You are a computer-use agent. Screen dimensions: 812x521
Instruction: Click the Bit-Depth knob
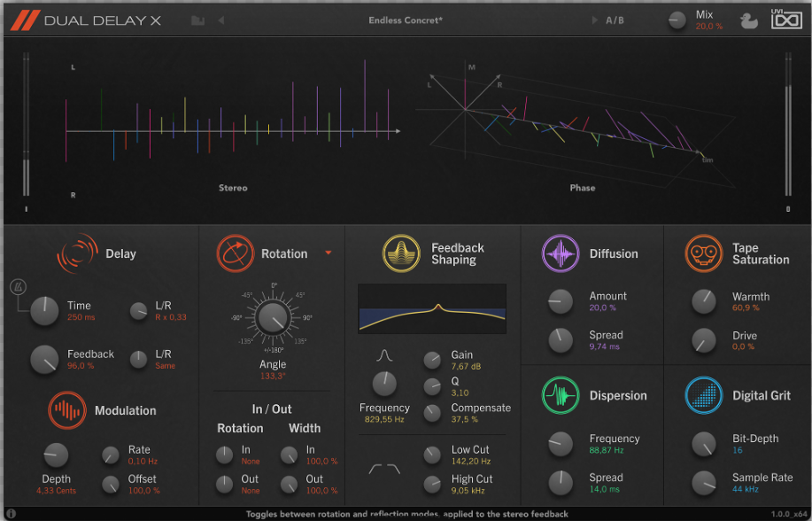tap(704, 444)
